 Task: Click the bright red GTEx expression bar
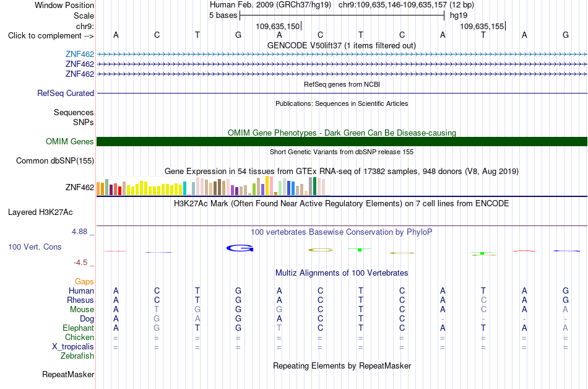click(119, 191)
